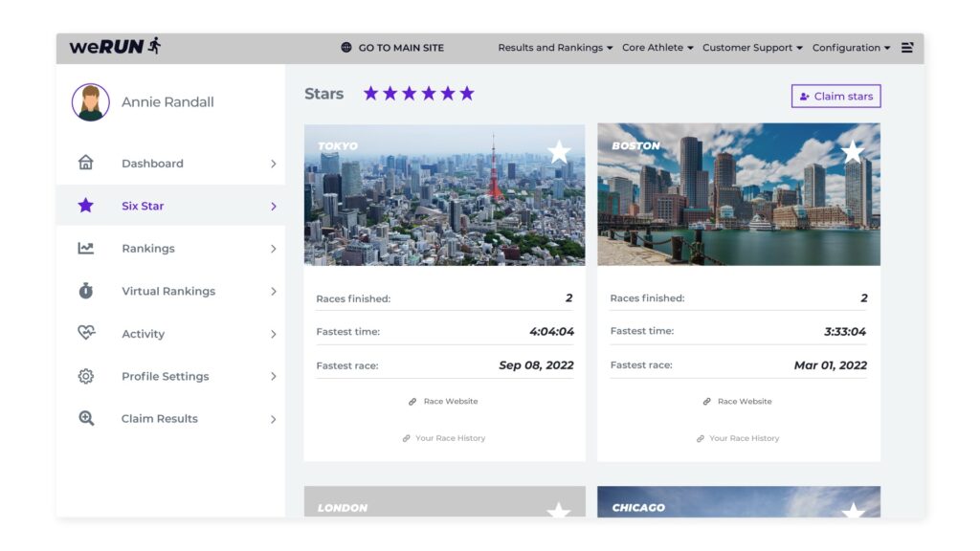
Task: Click the weRUN runner logo
Action: tap(116, 46)
